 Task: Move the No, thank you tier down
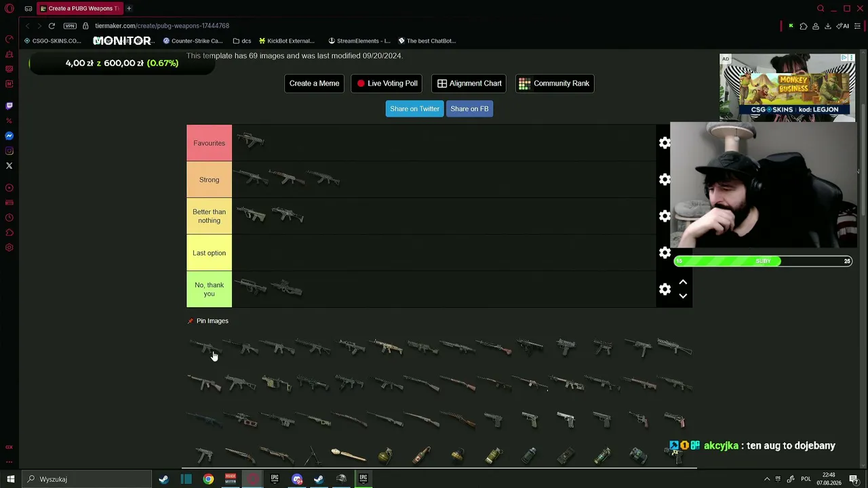(683, 296)
